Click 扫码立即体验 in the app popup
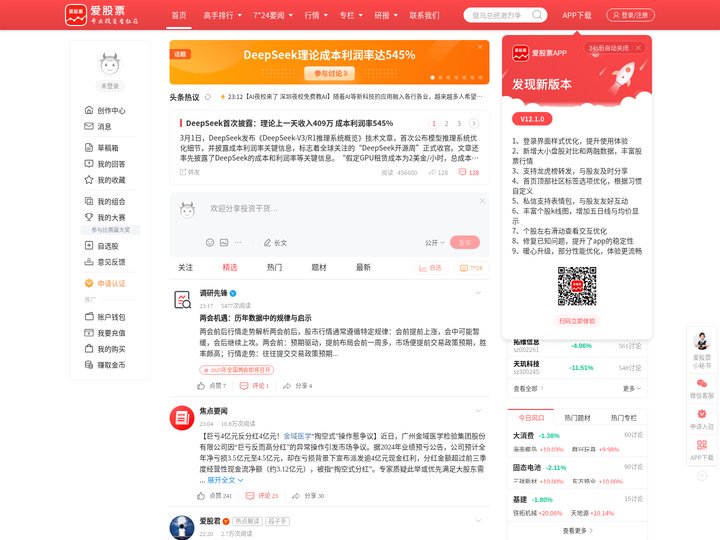The width and height of the screenshot is (720, 540). (x=577, y=321)
